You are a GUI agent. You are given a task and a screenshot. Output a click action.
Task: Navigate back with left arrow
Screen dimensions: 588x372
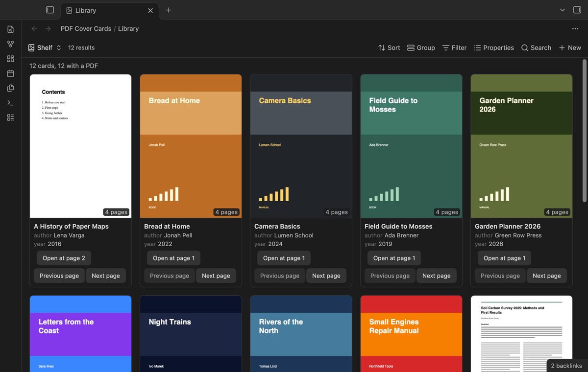34,28
